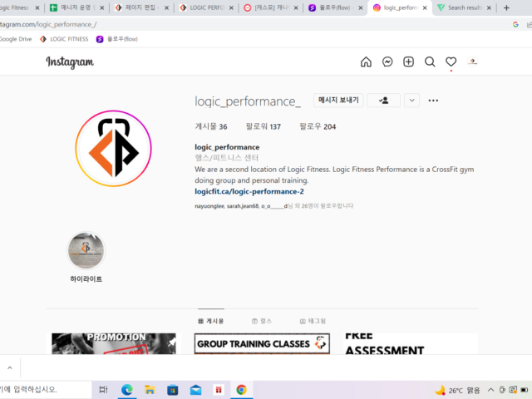This screenshot has height=399, width=532.
Task: Open the Instagram search magnifier icon
Action: [x=430, y=62]
